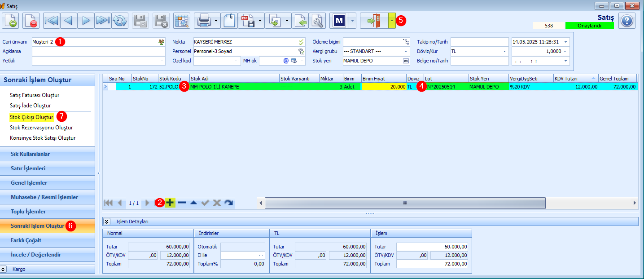Open the date time dropdown
644x279 pixels.
click(x=565, y=42)
